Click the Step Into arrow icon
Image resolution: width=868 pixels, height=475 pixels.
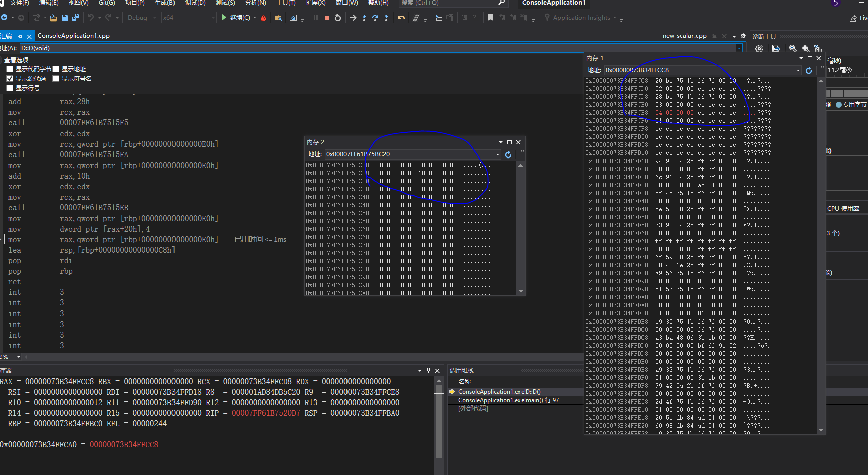pyautogui.click(x=364, y=18)
